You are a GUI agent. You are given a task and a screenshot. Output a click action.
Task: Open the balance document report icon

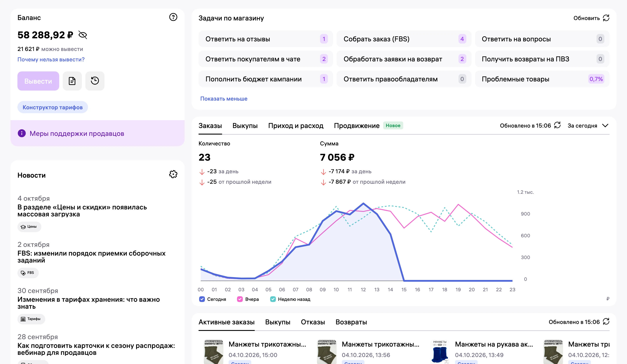coord(72,81)
